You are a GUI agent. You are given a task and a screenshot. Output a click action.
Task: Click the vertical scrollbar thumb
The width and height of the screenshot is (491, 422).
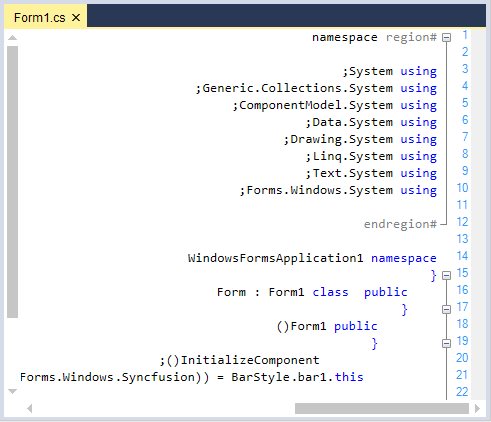pyautogui.click(x=12, y=182)
